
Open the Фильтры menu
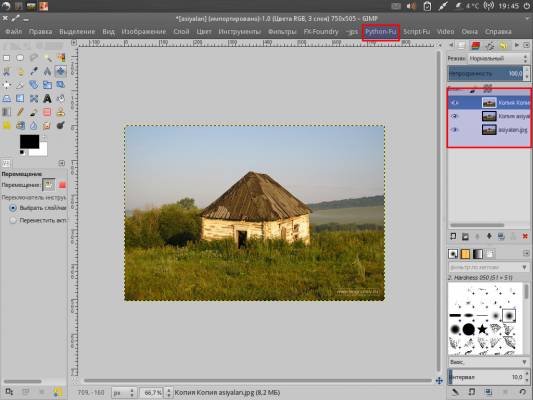[x=282, y=32]
